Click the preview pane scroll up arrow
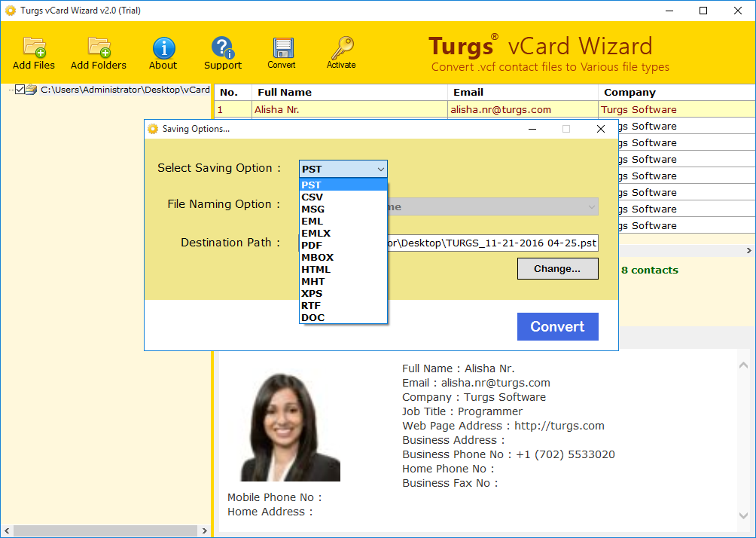The width and height of the screenshot is (756, 538). pos(743,365)
